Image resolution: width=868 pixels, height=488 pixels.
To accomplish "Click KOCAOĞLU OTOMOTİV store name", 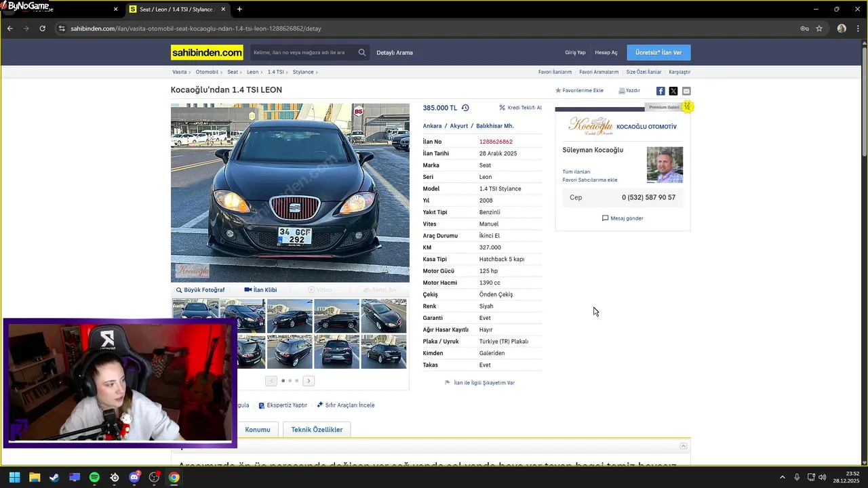I will tap(646, 127).
